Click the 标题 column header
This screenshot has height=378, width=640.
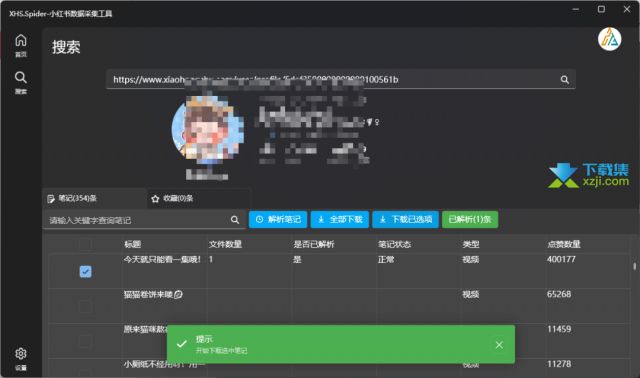coord(132,244)
